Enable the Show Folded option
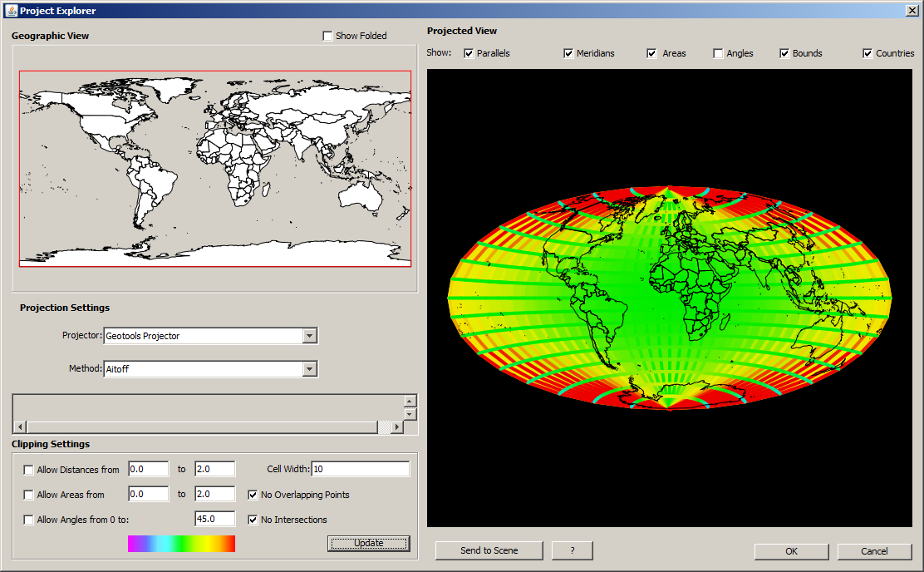The image size is (924, 572). click(327, 36)
